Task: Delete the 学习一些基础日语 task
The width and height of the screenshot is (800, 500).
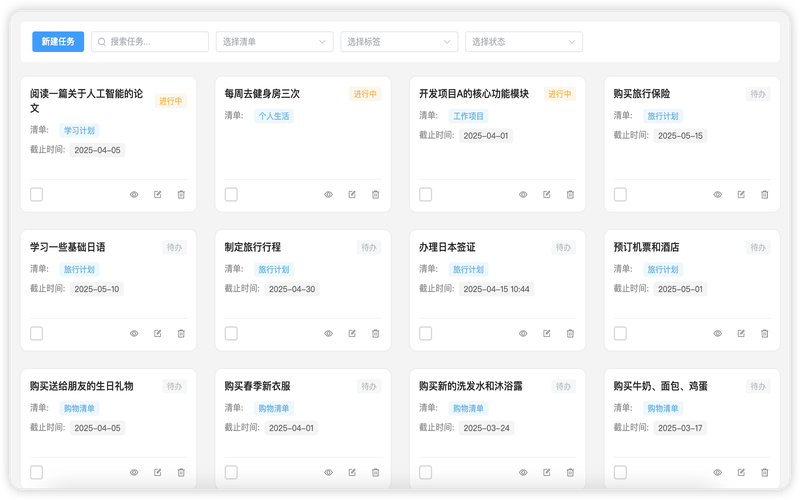Action: pos(181,334)
